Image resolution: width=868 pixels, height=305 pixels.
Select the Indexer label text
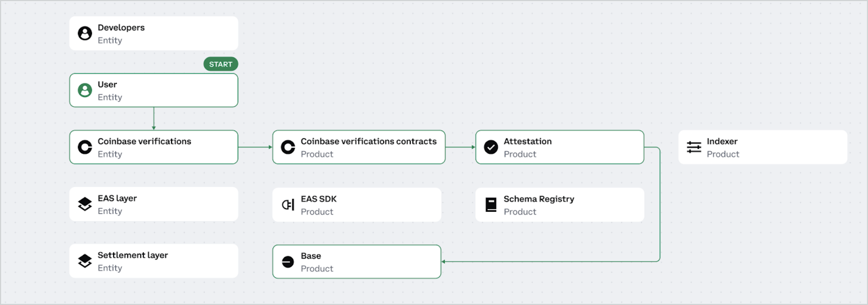click(x=722, y=141)
